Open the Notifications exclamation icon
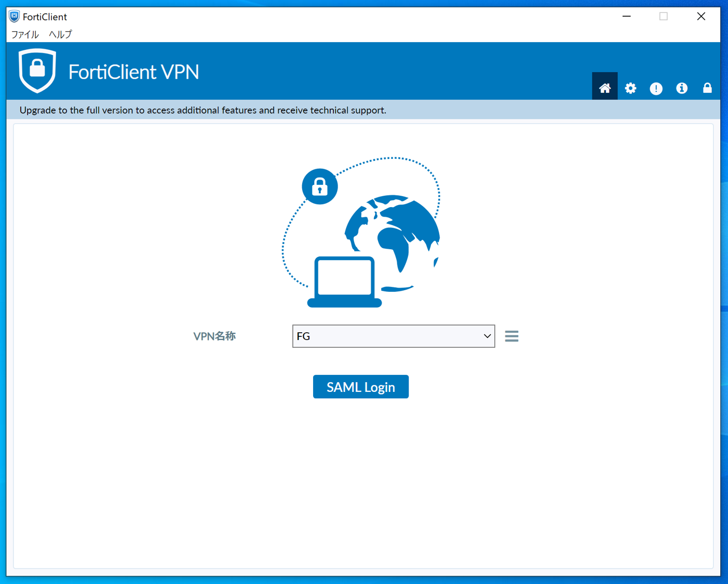 point(656,88)
